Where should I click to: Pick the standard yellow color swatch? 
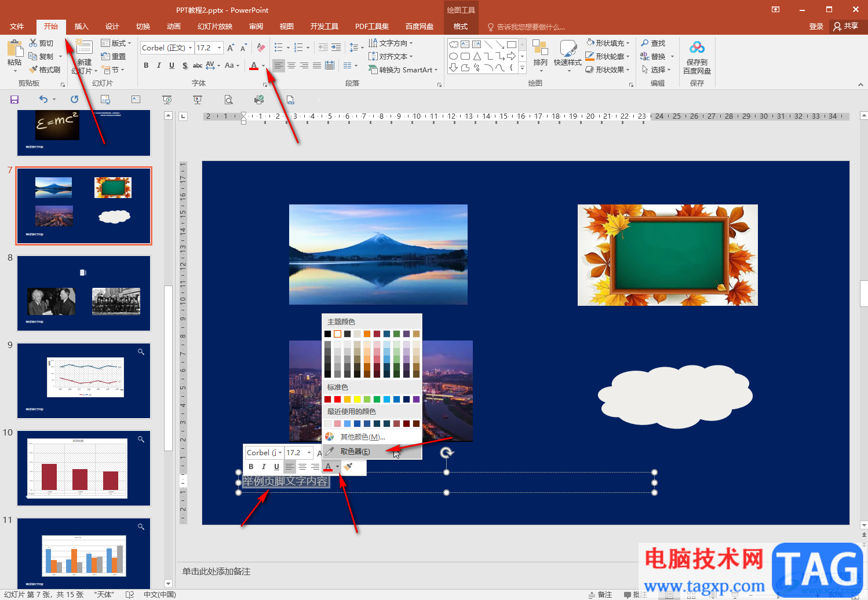pos(357,399)
